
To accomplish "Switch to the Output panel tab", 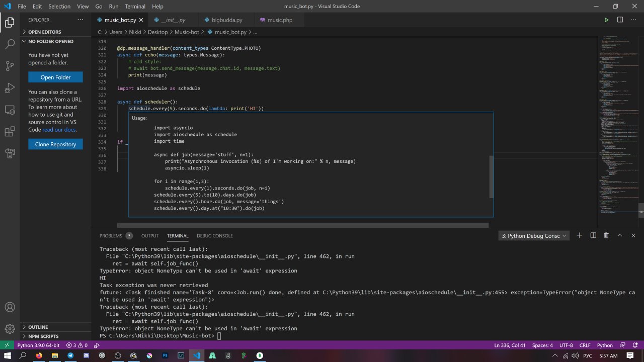I will (149, 236).
